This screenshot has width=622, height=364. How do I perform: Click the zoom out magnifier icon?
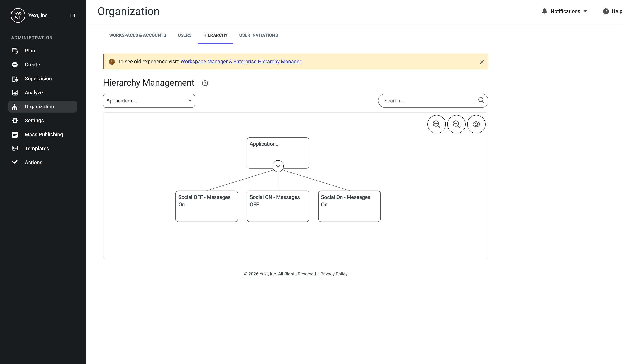tap(456, 124)
